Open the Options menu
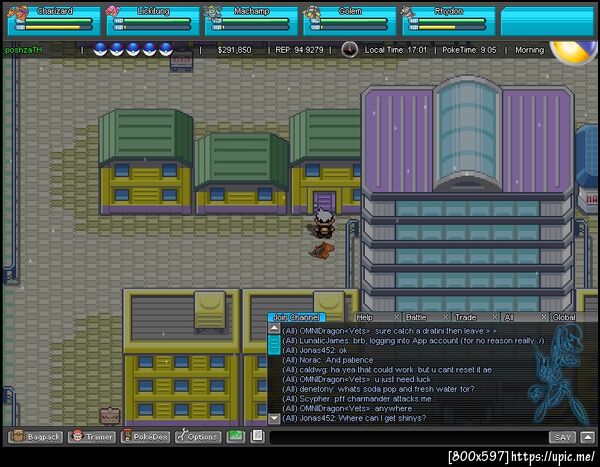 198,436
